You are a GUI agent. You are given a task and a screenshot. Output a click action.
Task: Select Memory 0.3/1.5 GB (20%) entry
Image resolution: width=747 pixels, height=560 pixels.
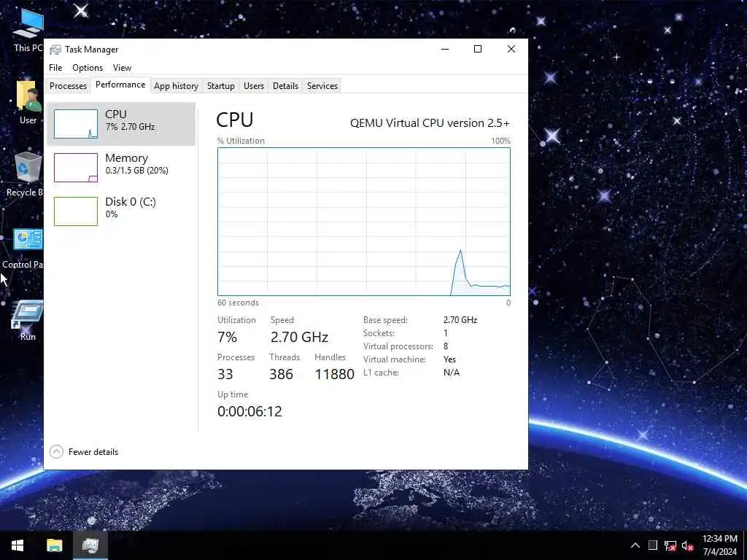click(x=121, y=168)
